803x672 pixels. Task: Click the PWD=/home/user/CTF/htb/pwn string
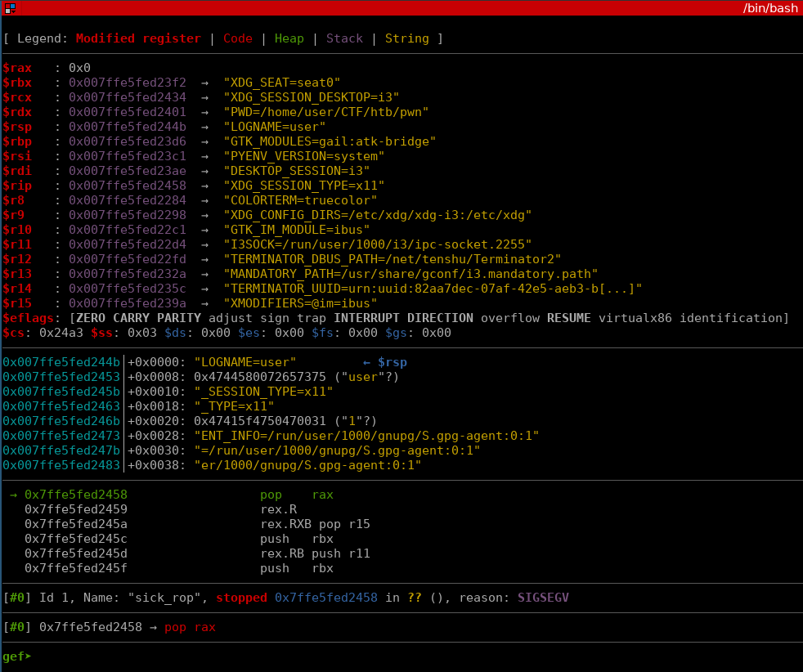point(326,112)
